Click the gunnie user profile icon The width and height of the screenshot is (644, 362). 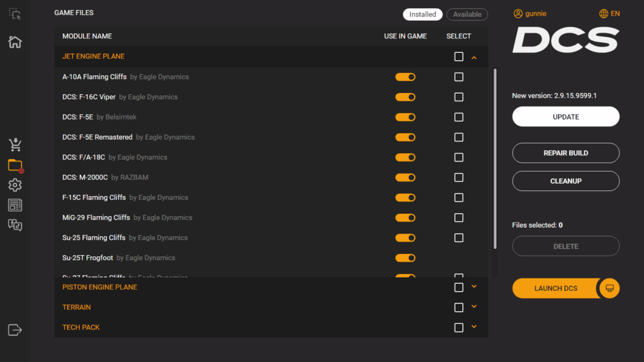(x=518, y=14)
